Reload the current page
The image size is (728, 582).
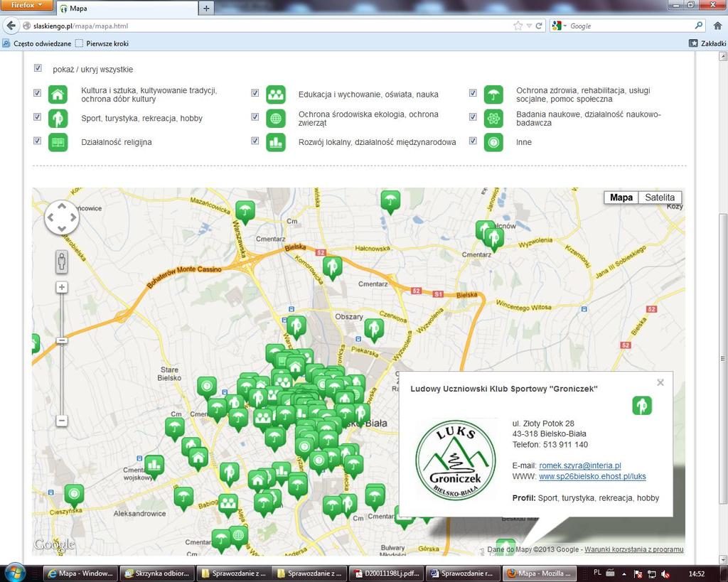click(539, 26)
